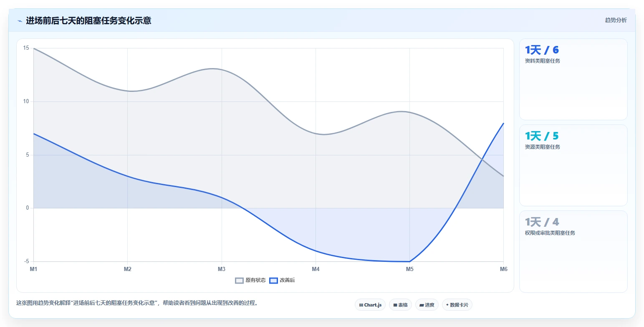Click the M3 axis label
The image size is (644, 327).
click(x=222, y=269)
